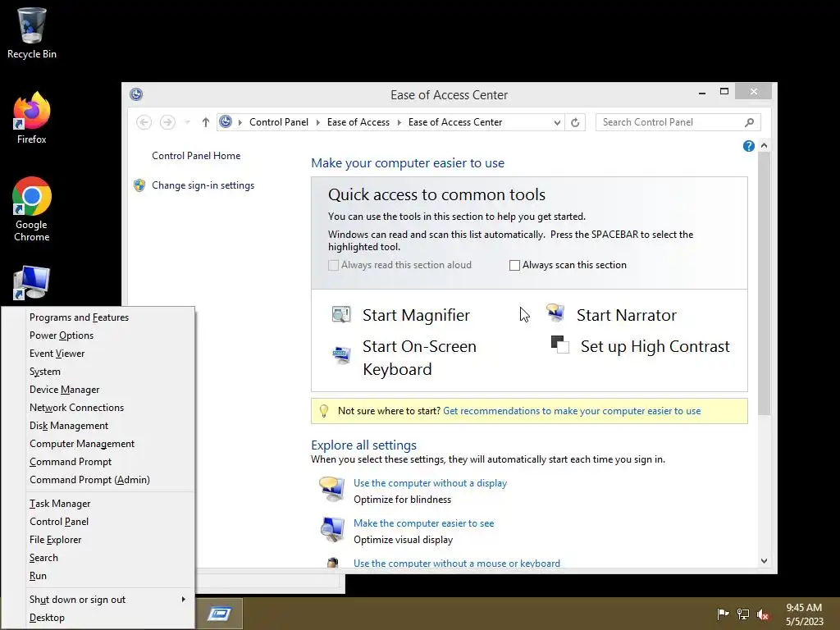Image resolution: width=840 pixels, height=630 pixels.
Task: Open Control Panel Home link
Action: pyautogui.click(x=196, y=156)
